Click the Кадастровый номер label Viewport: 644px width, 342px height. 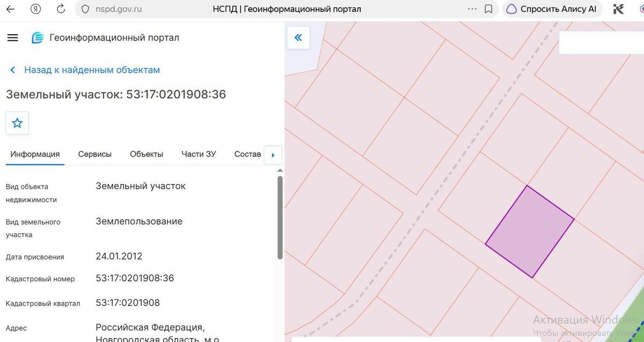tap(40, 279)
